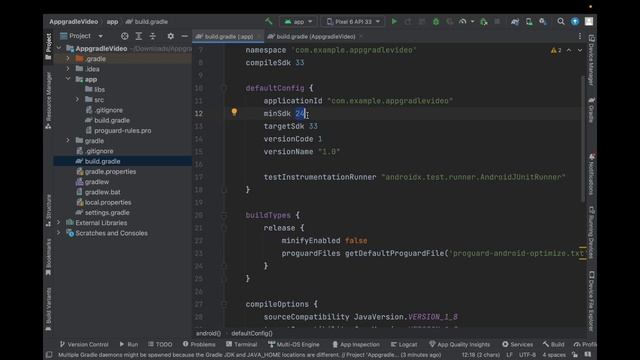
Task: Select settings.gradle file
Action: [x=102, y=212]
